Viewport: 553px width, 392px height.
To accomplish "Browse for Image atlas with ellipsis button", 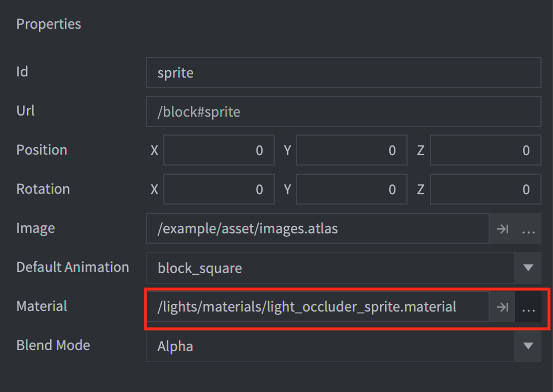I will [528, 228].
